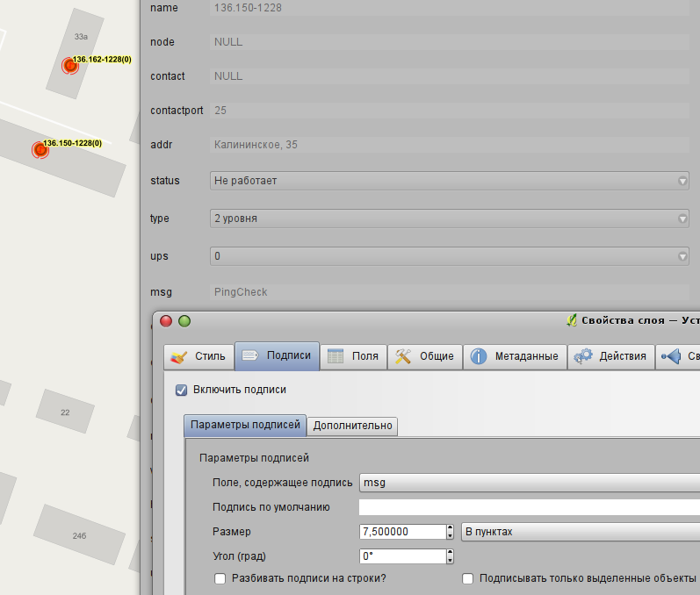Open the label field dropdown showing msg
The image size is (700, 595).
click(x=529, y=483)
